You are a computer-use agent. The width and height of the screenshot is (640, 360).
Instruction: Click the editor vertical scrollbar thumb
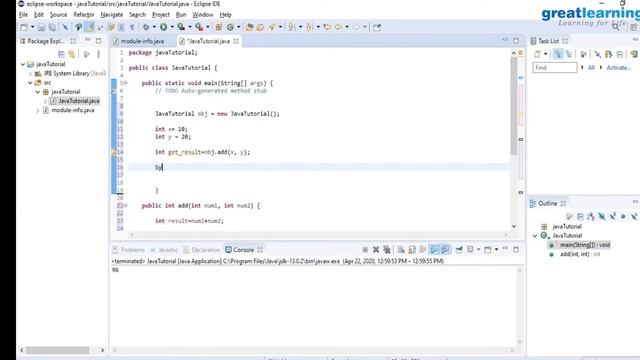(513, 106)
